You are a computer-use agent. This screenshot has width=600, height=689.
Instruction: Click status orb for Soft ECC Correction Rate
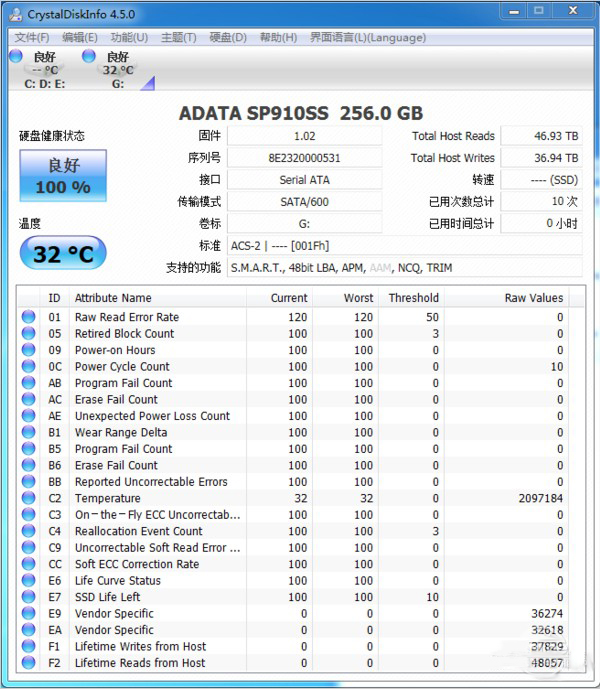click(x=29, y=564)
